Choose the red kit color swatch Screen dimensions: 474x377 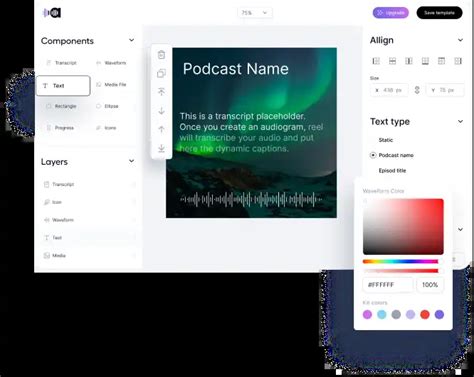click(x=425, y=314)
